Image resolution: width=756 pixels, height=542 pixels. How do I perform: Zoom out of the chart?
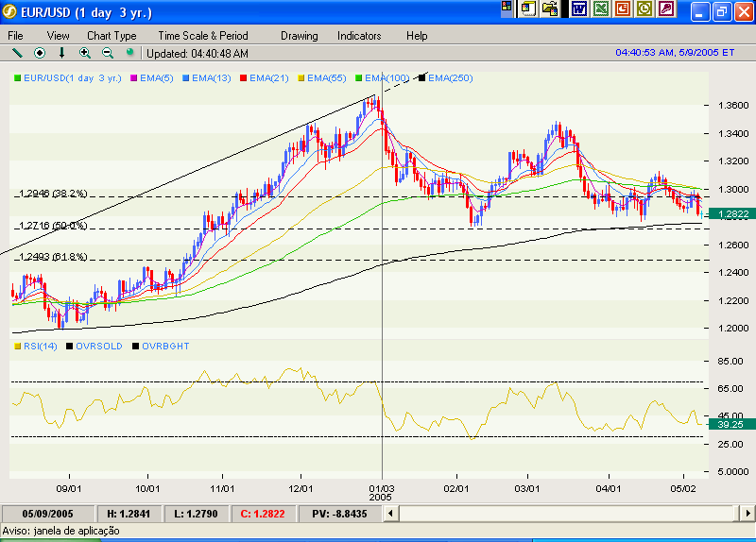[107, 53]
